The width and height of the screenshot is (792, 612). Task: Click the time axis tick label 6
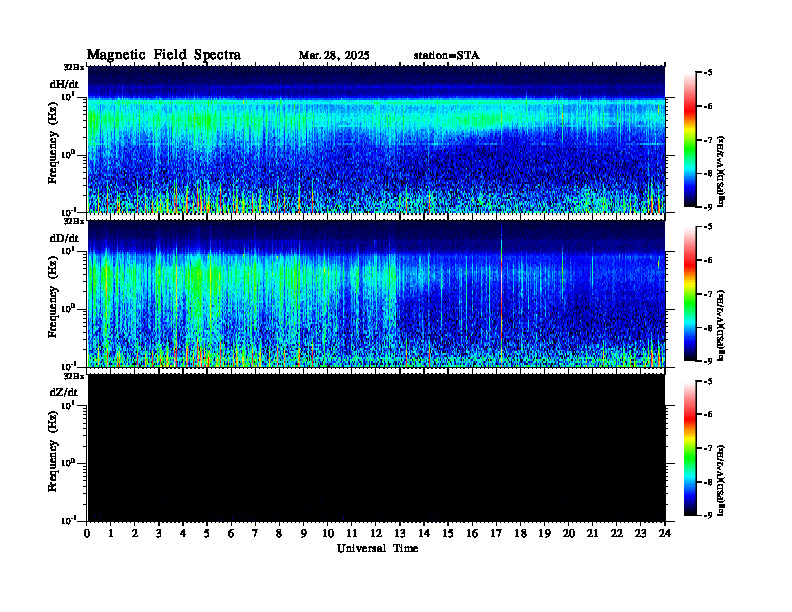click(x=231, y=533)
